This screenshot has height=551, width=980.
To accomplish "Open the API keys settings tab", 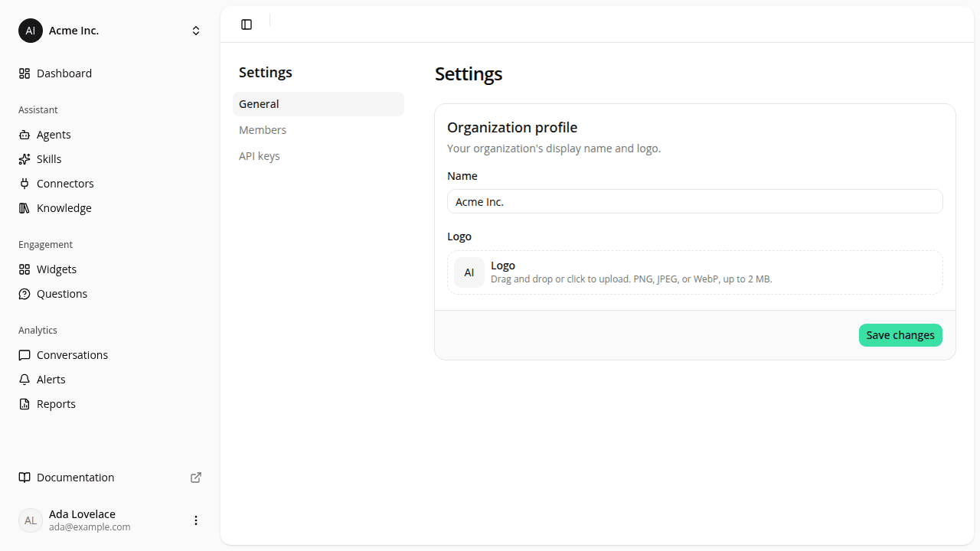I will [x=318, y=156].
